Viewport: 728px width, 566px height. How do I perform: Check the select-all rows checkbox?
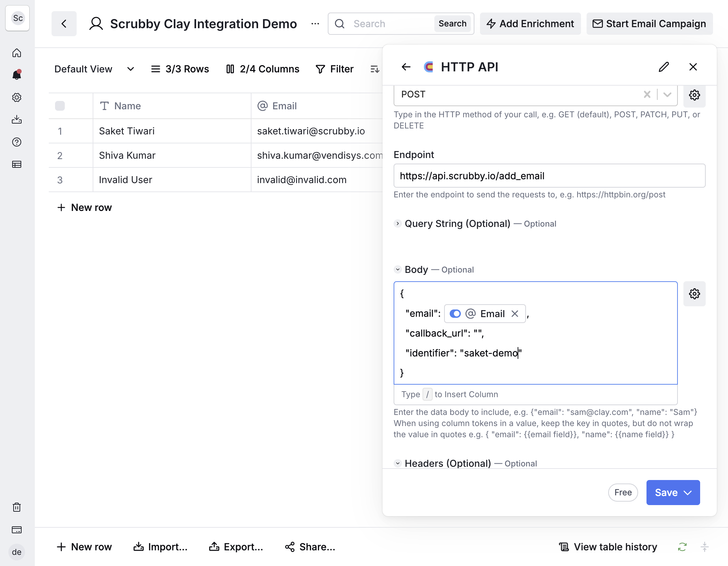click(60, 106)
